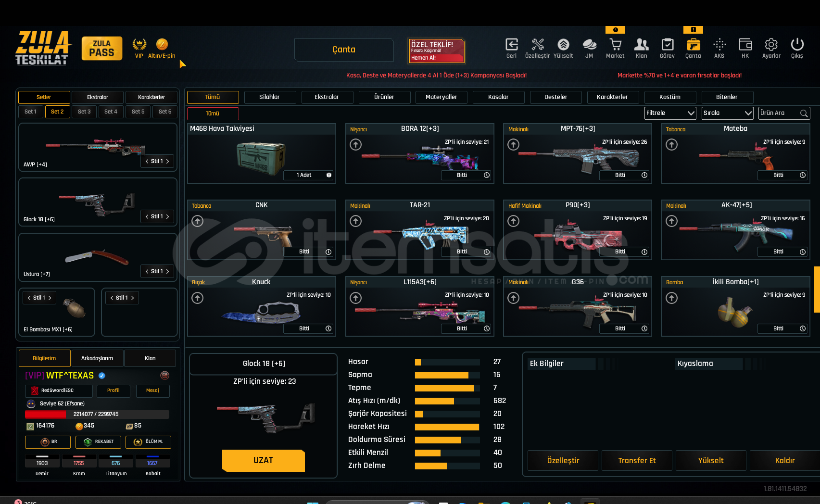The height and width of the screenshot is (504, 820).
Task: Open the Yükselt upgrade icon
Action: click(563, 45)
